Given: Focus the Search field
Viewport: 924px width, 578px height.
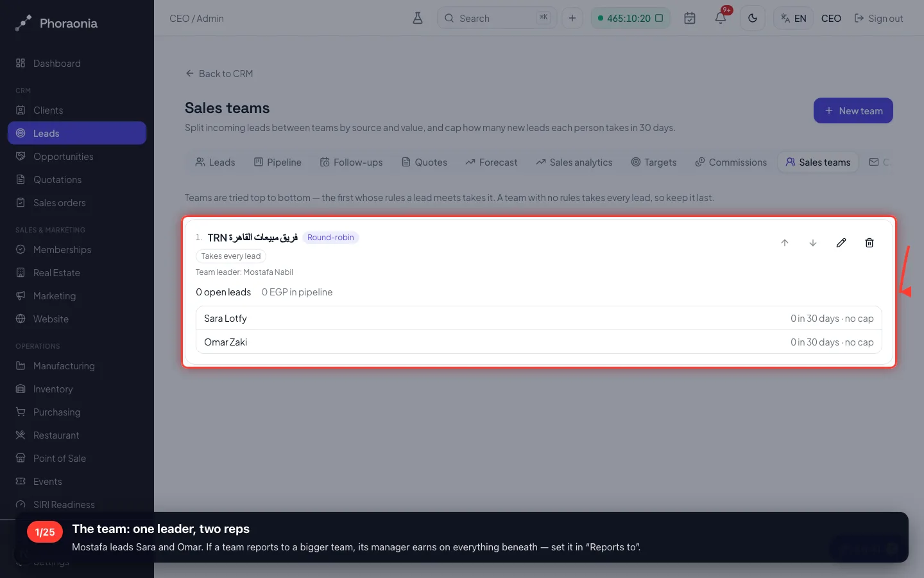Looking at the screenshot, I should pos(497,18).
